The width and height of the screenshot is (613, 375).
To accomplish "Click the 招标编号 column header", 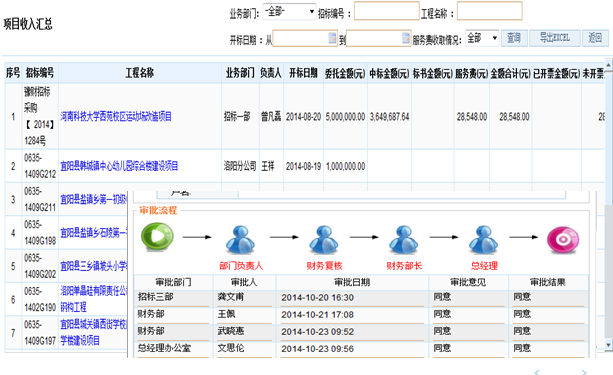I will (40, 73).
